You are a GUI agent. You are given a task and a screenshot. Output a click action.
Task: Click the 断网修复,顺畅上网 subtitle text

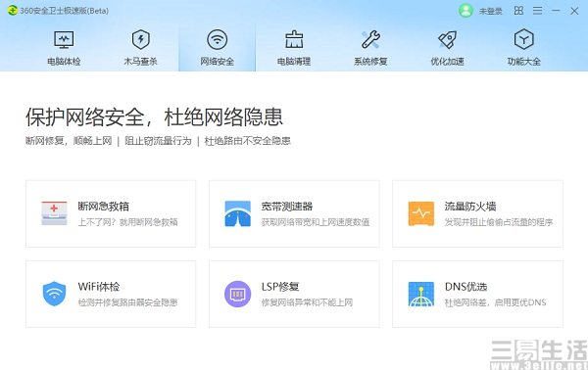(x=69, y=141)
